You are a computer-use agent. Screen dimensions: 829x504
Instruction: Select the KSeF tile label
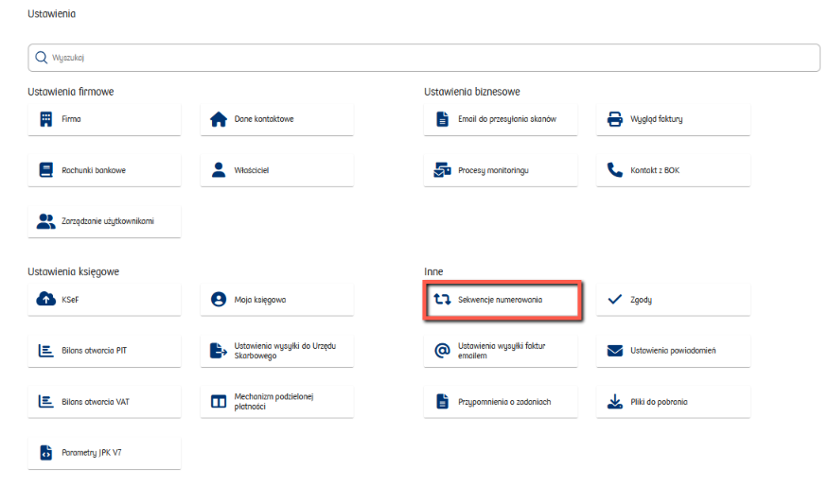click(x=70, y=300)
